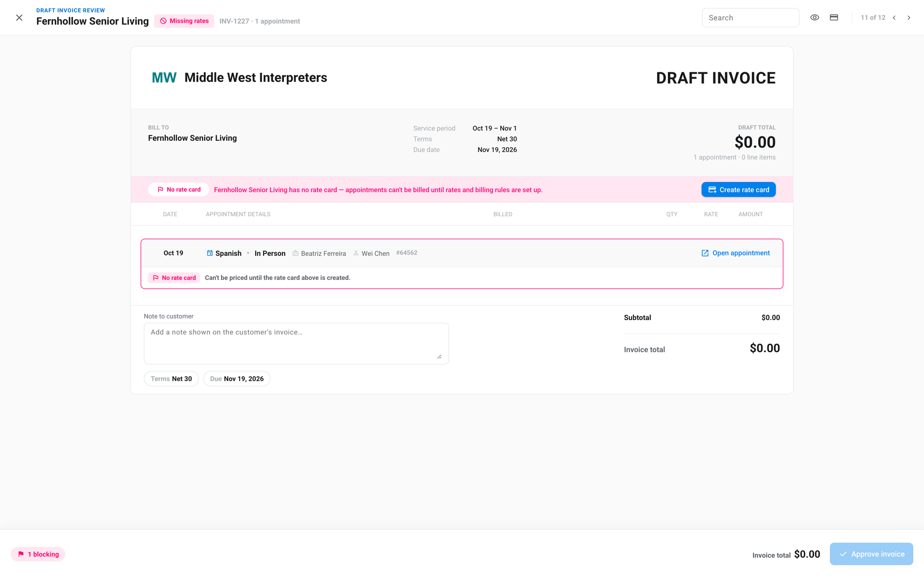Click the Wei Chen name
924x578 pixels.
[x=375, y=254]
